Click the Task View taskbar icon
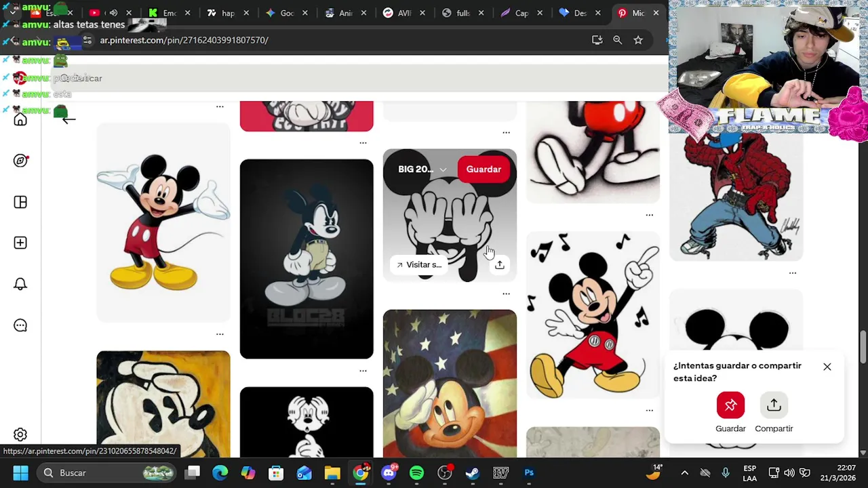The width and height of the screenshot is (868, 488). [x=193, y=473]
